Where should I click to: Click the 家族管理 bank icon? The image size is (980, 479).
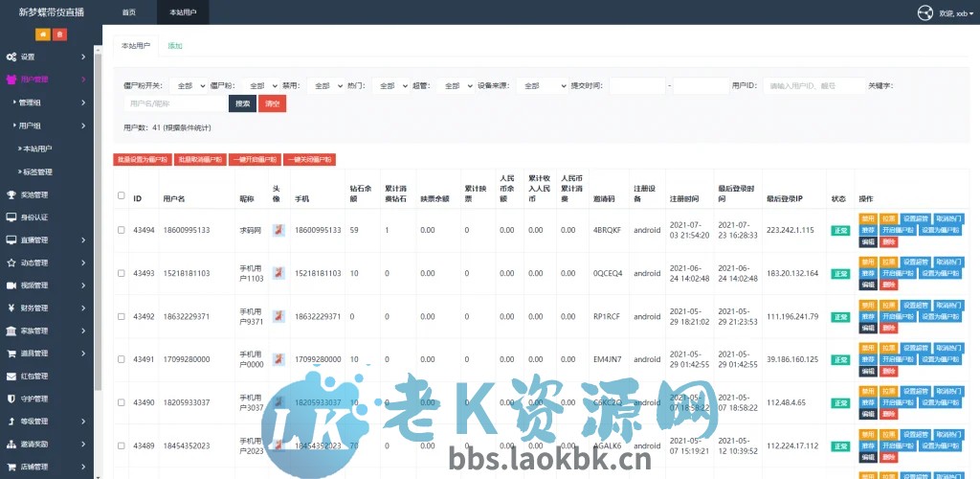pyautogui.click(x=11, y=331)
